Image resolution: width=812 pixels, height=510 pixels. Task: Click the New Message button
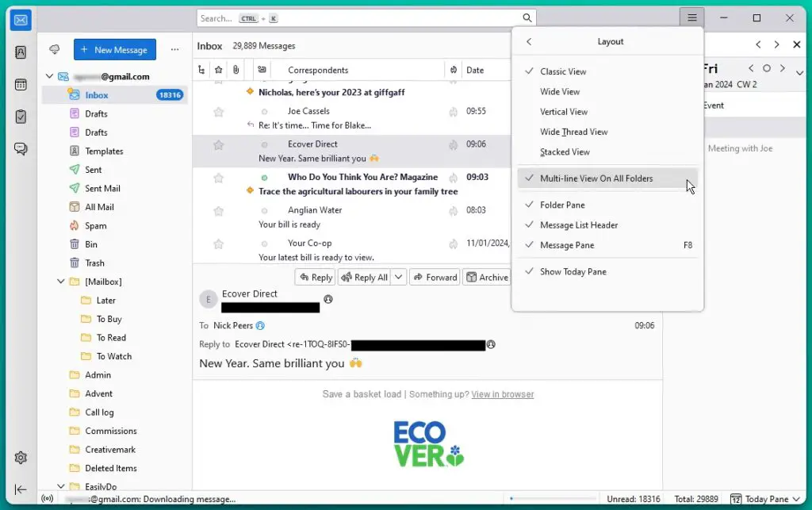click(x=115, y=50)
